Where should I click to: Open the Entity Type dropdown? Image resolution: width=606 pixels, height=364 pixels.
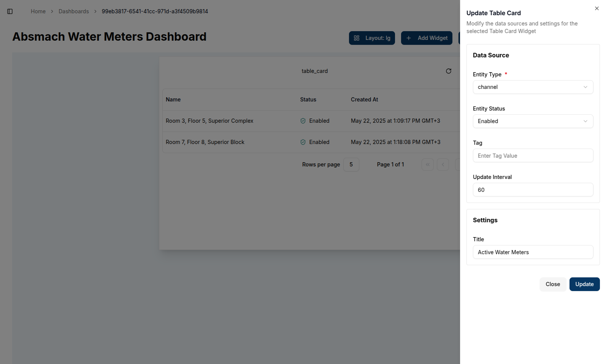533,87
